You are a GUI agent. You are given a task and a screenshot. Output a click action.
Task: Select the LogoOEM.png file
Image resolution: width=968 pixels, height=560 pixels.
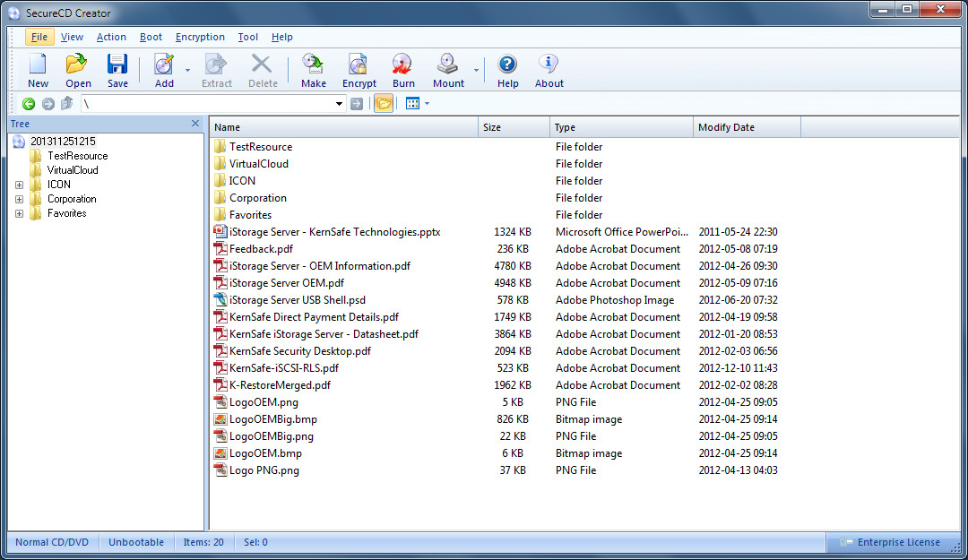(264, 402)
